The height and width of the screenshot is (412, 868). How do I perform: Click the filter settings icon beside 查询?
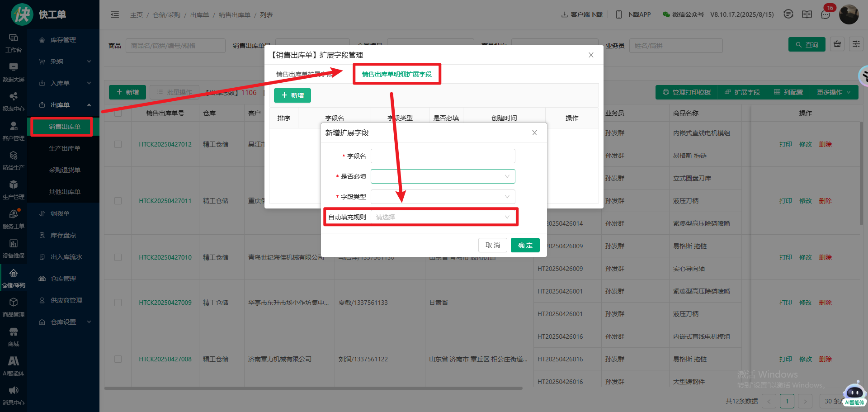[x=856, y=44]
